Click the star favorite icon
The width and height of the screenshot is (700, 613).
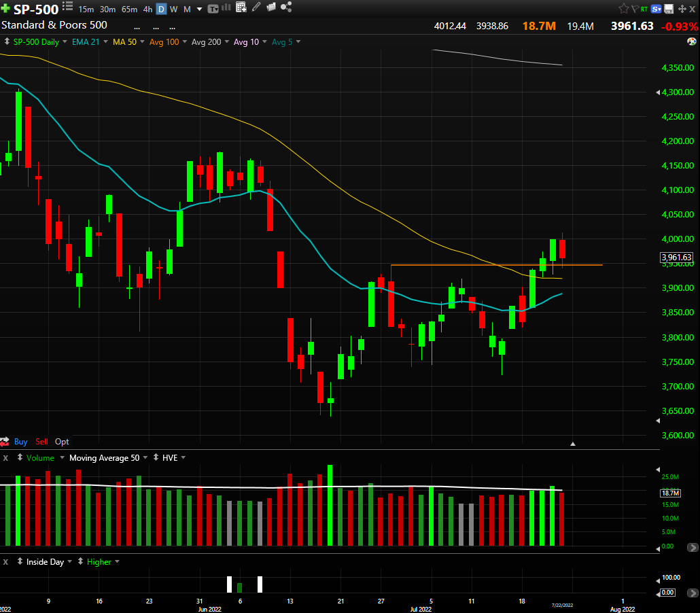point(623,8)
